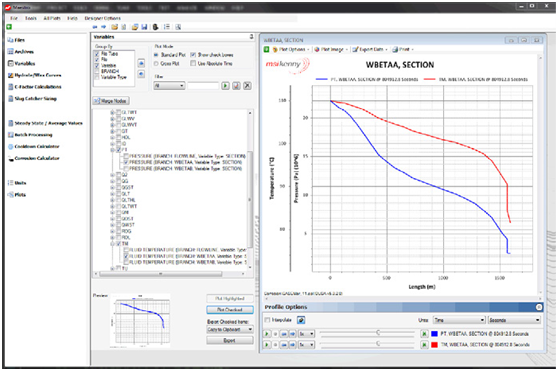Open Slug Catcher Sizing in the sidebar
The height and width of the screenshot is (371, 558).
32,99
